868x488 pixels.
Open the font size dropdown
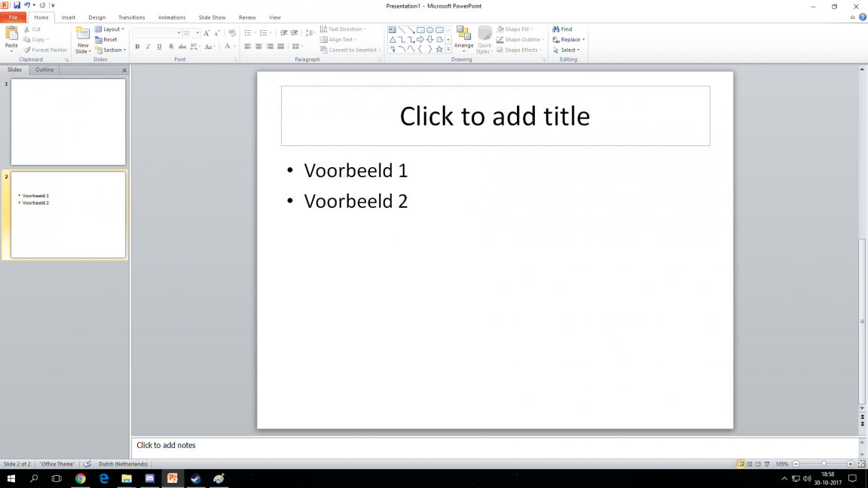point(197,33)
